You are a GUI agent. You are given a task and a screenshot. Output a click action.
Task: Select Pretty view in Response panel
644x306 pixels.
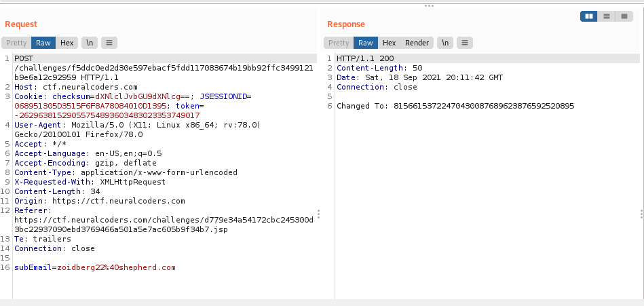pos(339,43)
